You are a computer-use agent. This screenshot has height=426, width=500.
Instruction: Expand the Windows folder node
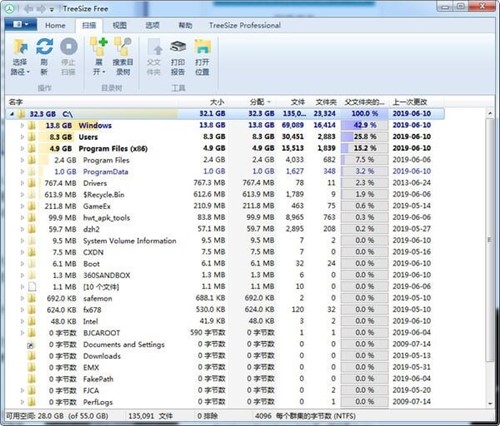(x=22, y=126)
